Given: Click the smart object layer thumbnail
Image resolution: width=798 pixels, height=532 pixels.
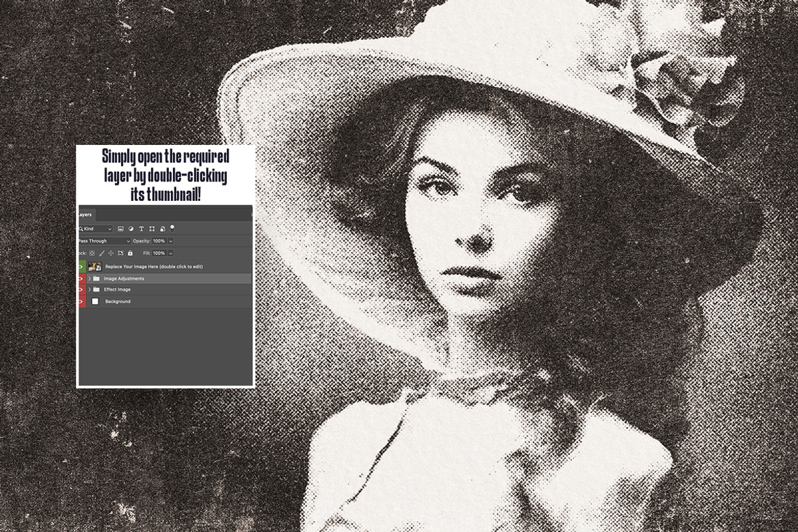Looking at the screenshot, I should (x=94, y=267).
